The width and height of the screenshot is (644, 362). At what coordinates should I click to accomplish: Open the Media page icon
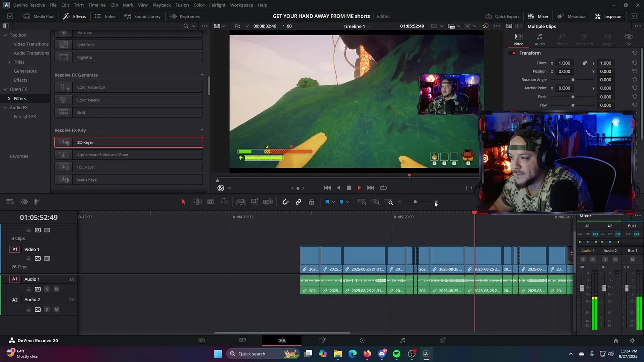coord(201,340)
